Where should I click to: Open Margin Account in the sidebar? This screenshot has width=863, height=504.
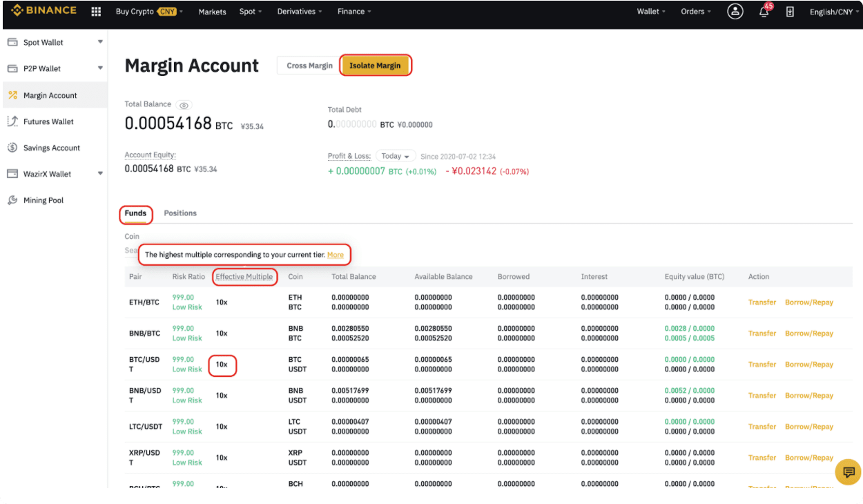click(54, 95)
